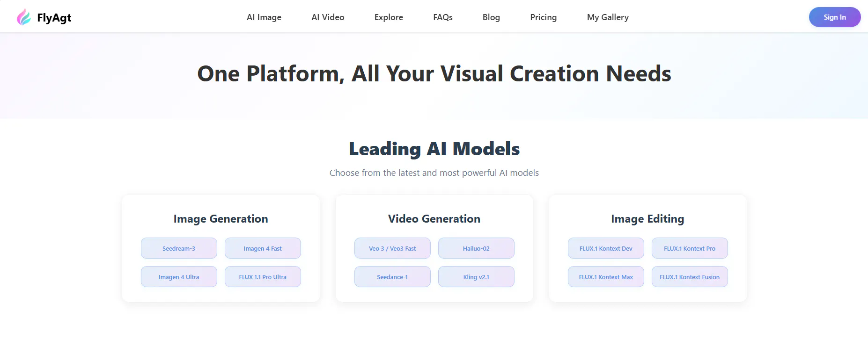Select FLUX.1 Kontext Fusion
Screen dimensions: 868x354
(690, 277)
